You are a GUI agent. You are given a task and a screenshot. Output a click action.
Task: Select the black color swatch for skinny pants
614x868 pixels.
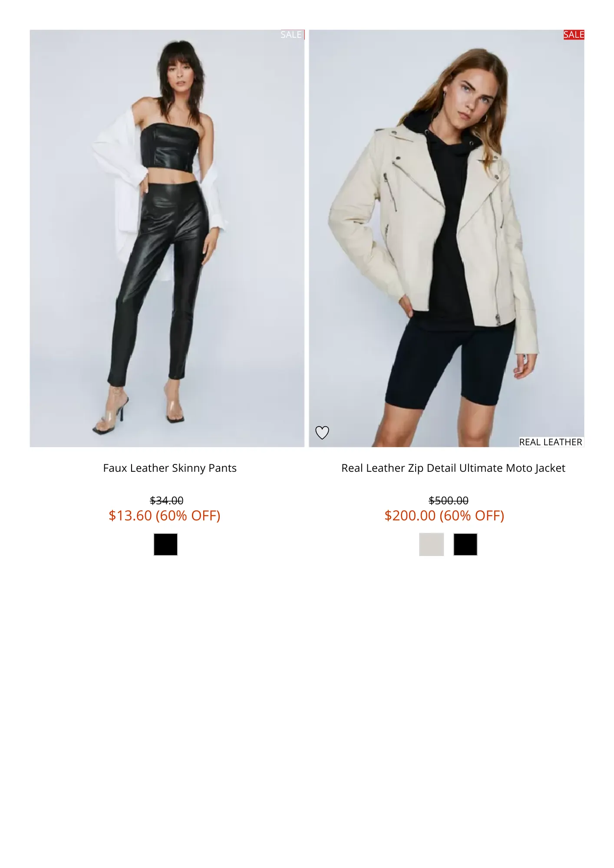click(x=165, y=544)
